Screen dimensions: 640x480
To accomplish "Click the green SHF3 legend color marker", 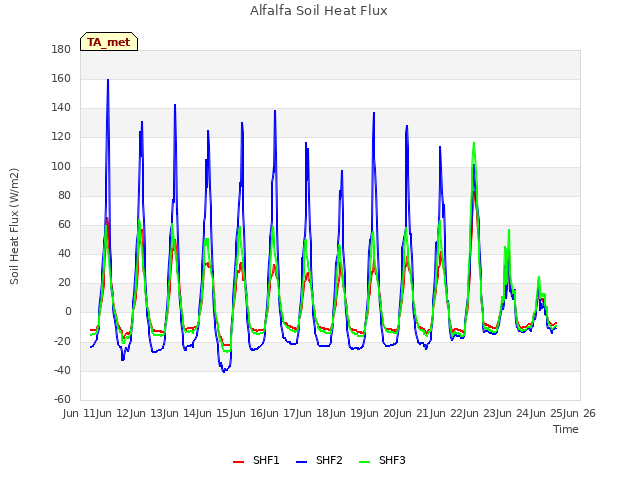I will (364, 462).
